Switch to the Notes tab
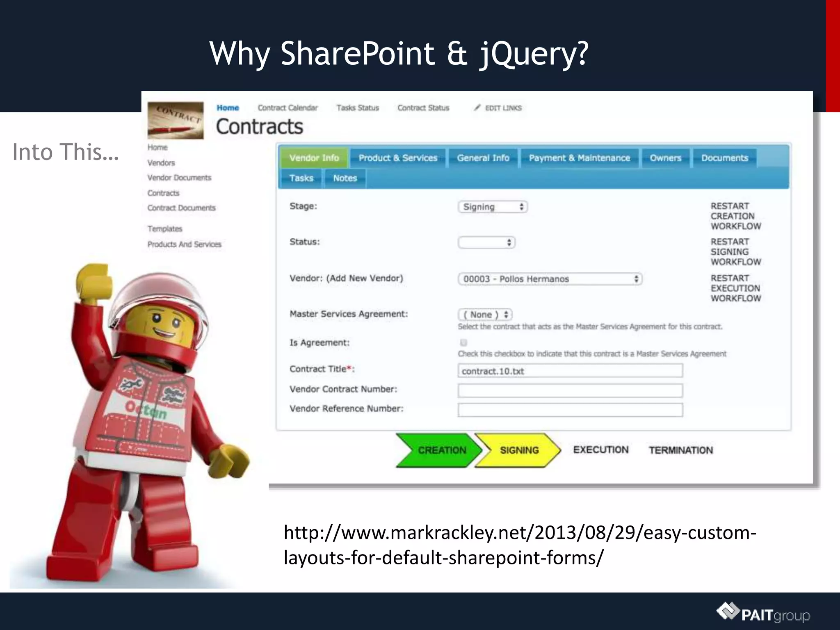The width and height of the screenshot is (840, 630). click(345, 178)
